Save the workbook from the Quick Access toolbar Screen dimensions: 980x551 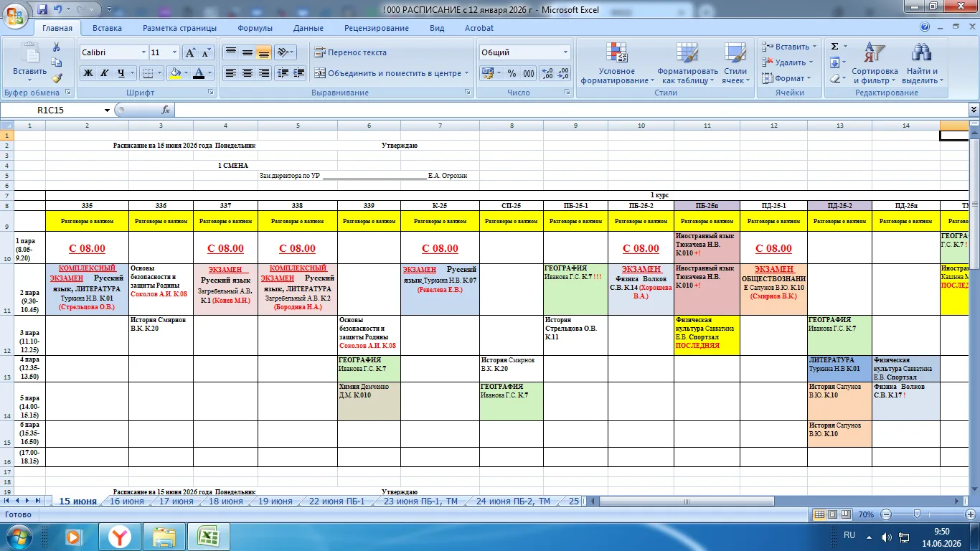click(42, 9)
